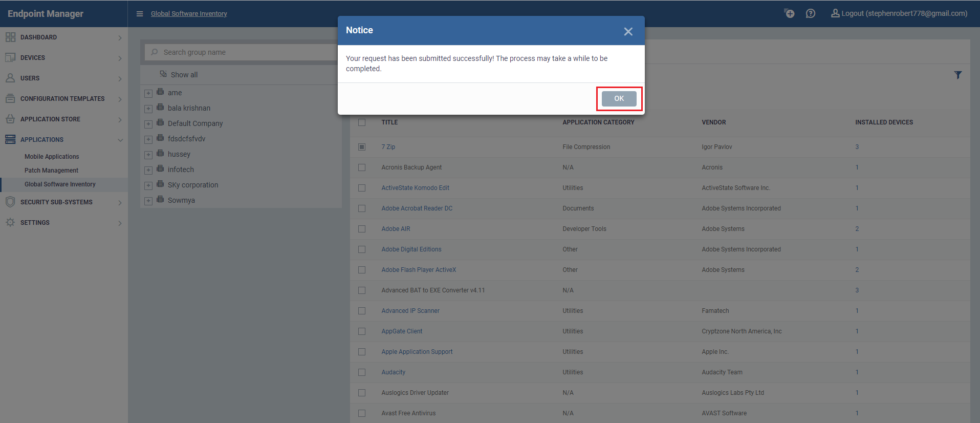Expand the hussey group node
980x423 pixels.
pyautogui.click(x=148, y=155)
